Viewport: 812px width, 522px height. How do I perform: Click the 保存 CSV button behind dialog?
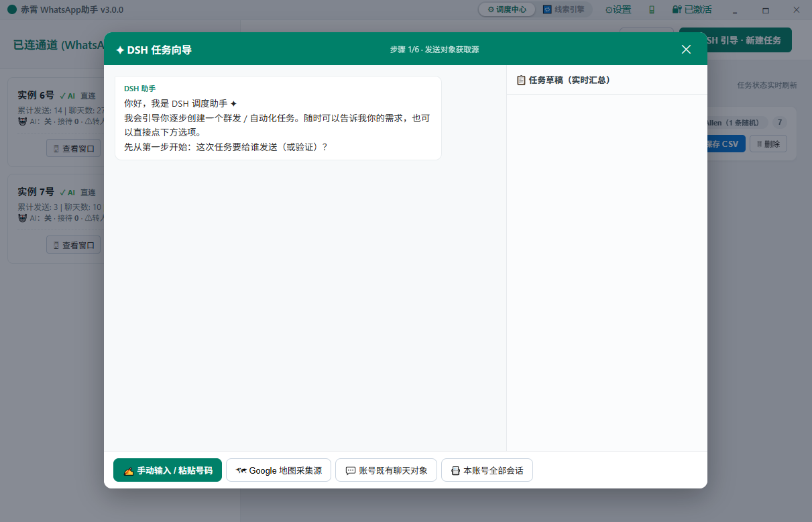(726, 144)
